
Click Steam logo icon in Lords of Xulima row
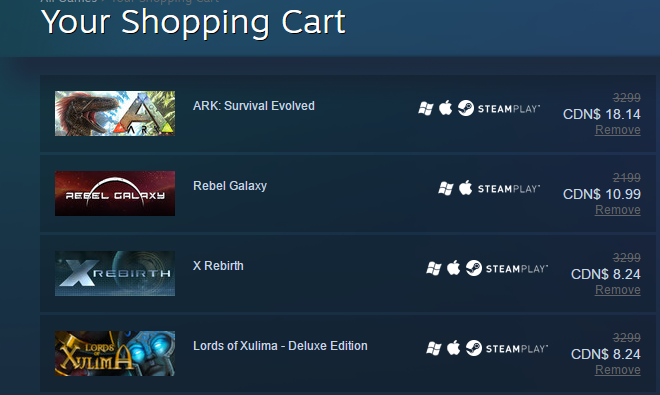[474, 348]
